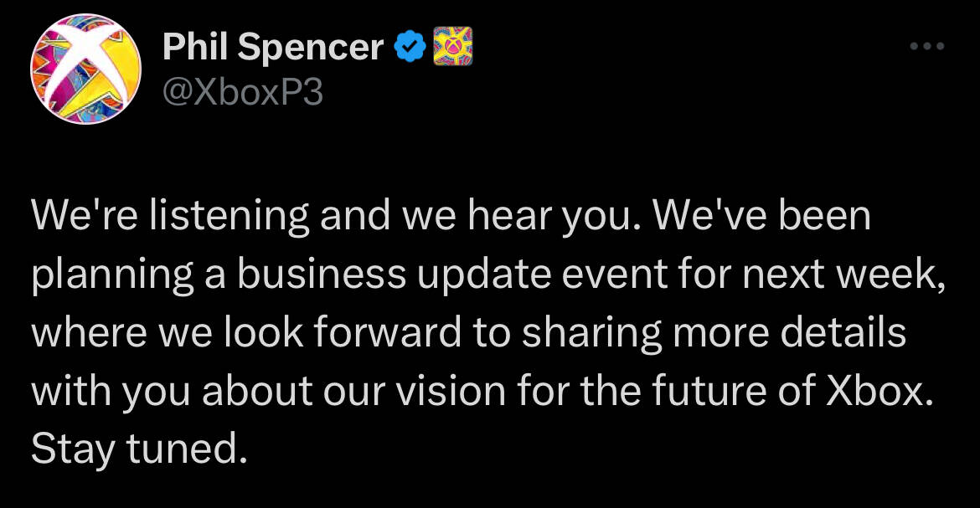Screen dimensions: 980x508
Task: Click the blue verified checkmark badge
Action: click(x=410, y=48)
